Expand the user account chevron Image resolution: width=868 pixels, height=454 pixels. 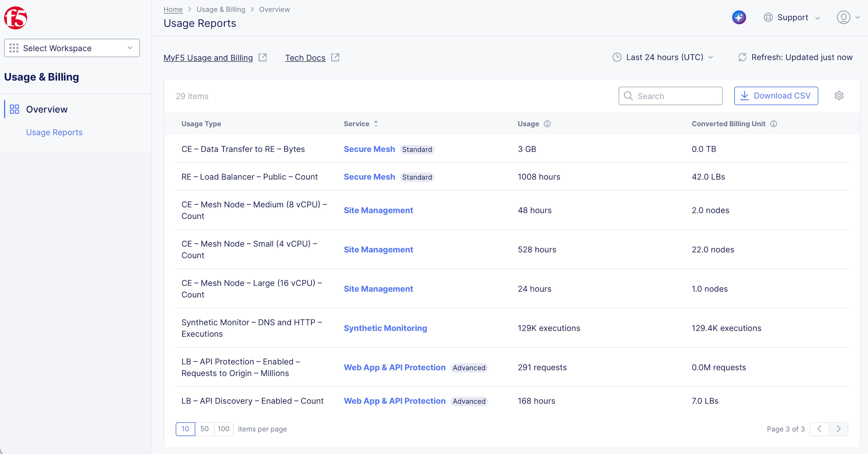click(858, 18)
